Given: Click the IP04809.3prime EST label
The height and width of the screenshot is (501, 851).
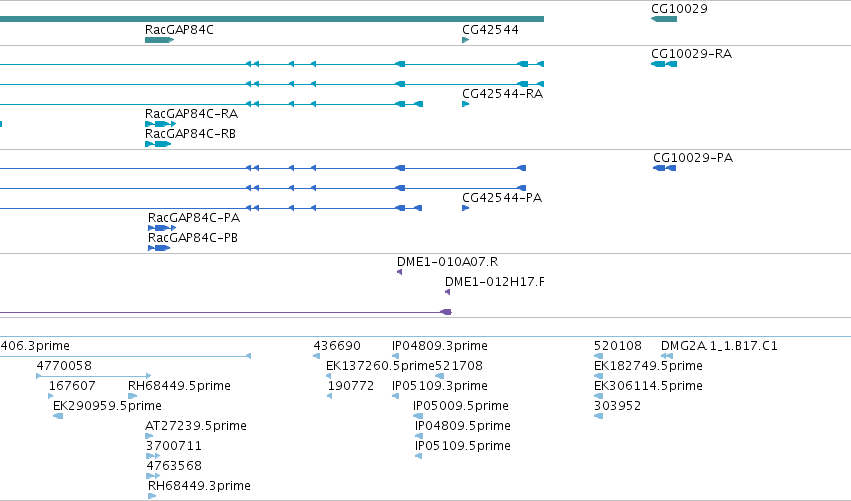Looking at the screenshot, I should [x=440, y=346].
